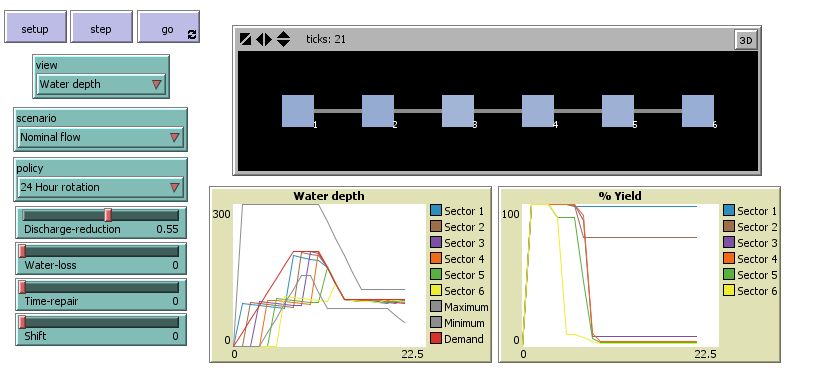Click the Time-repair slider handle

coord(22,287)
